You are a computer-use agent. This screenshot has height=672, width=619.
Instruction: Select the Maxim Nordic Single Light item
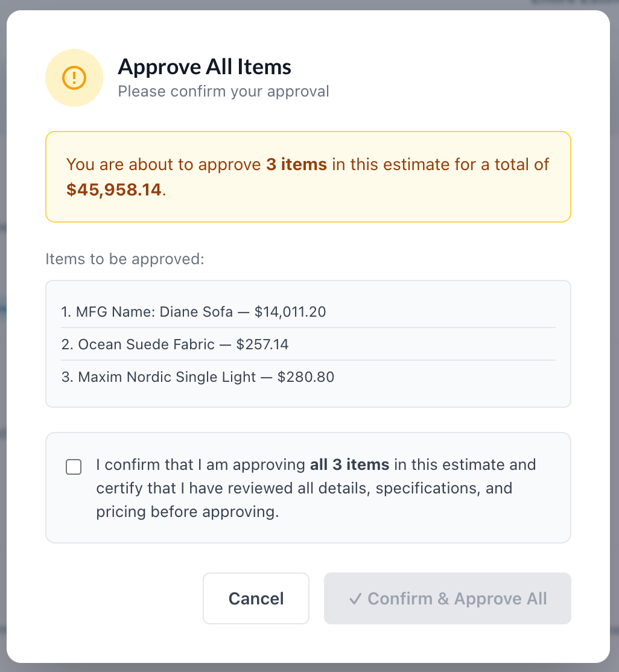coord(308,376)
